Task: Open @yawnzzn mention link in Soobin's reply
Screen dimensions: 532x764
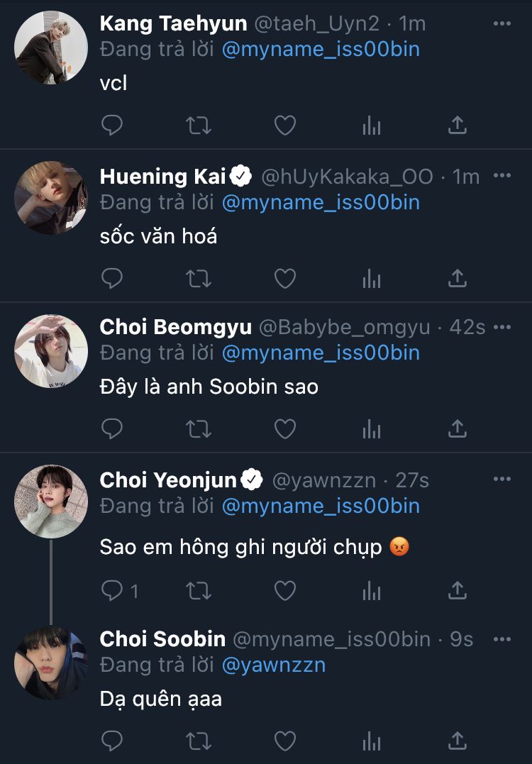Action: [273, 665]
